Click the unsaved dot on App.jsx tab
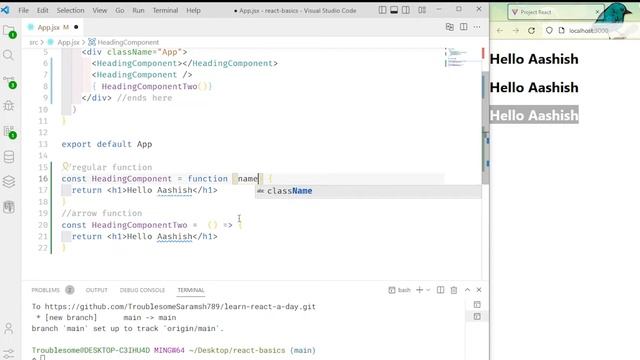640x360 pixels. pos(76,27)
